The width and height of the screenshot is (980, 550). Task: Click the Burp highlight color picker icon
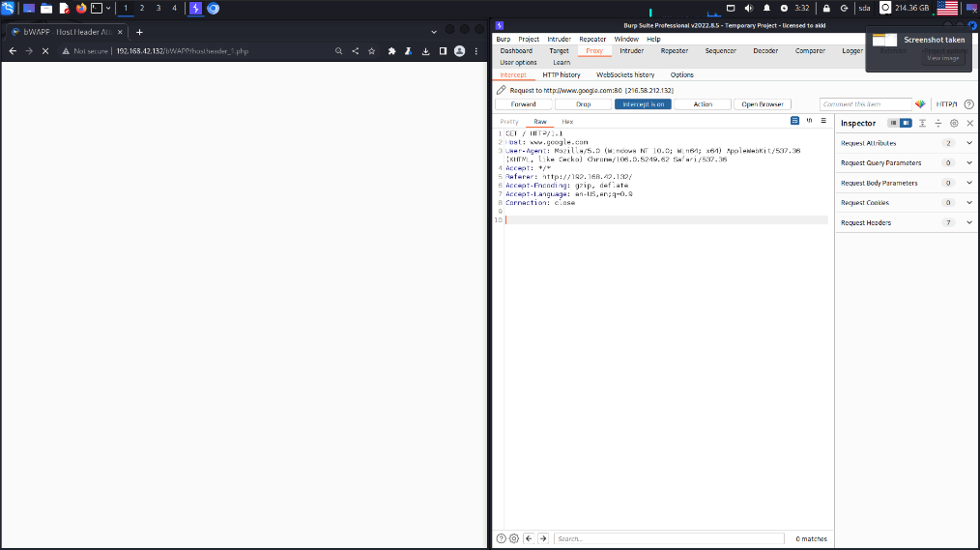[x=920, y=104]
